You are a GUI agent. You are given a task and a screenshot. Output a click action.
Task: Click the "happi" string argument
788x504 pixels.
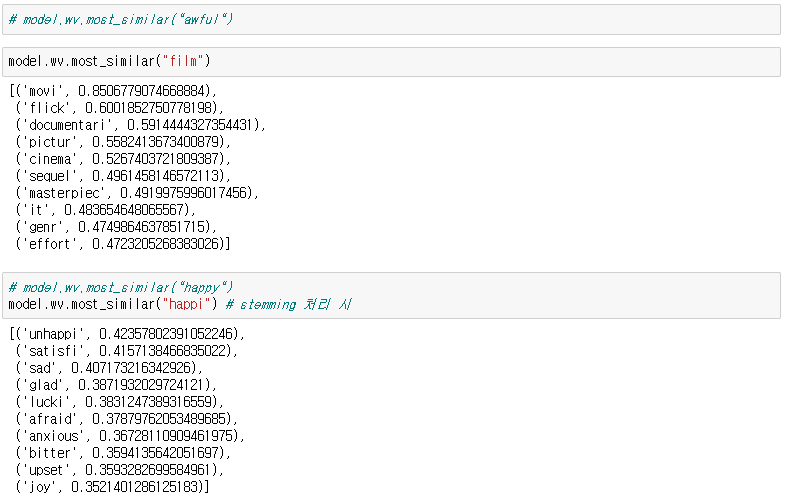coord(186,304)
